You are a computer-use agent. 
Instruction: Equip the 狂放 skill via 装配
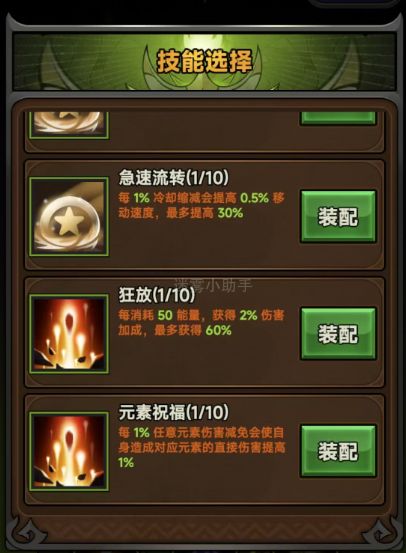click(x=338, y=334)
